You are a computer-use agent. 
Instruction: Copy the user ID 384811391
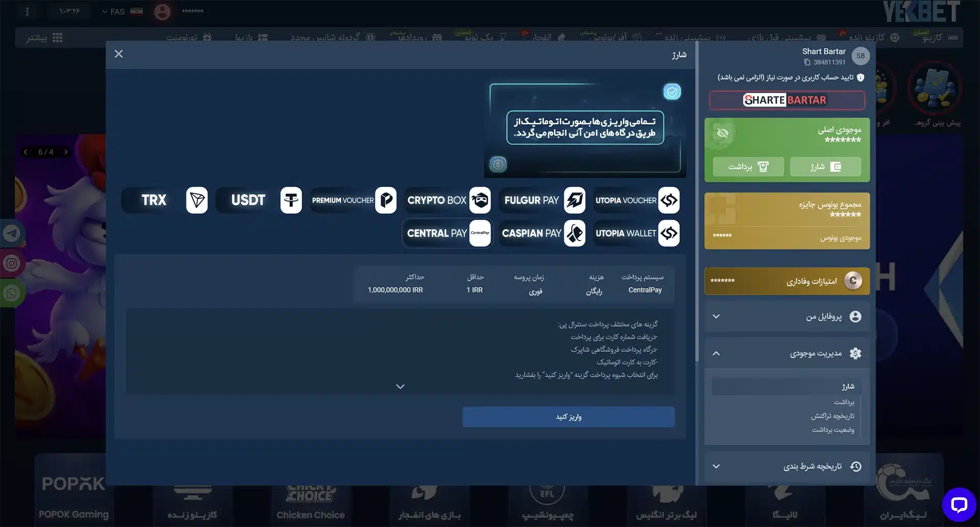tap(807, 62)
